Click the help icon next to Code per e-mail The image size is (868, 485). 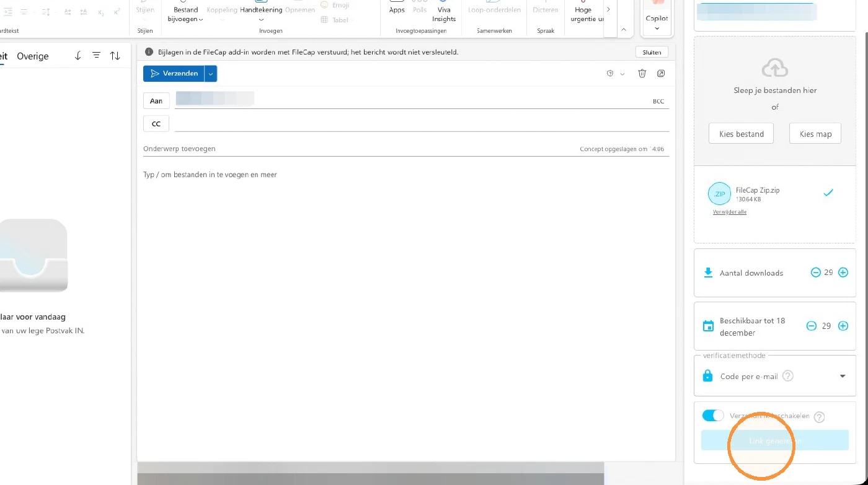788,376
